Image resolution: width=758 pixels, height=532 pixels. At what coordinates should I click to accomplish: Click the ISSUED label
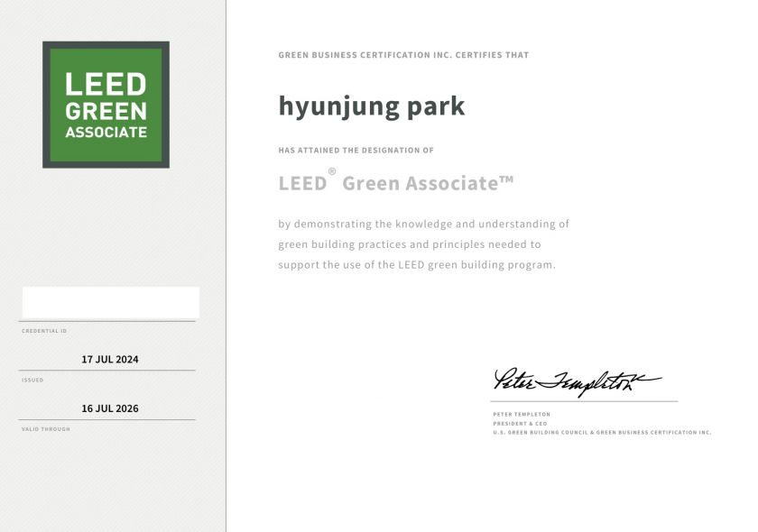tap(32, 380)
